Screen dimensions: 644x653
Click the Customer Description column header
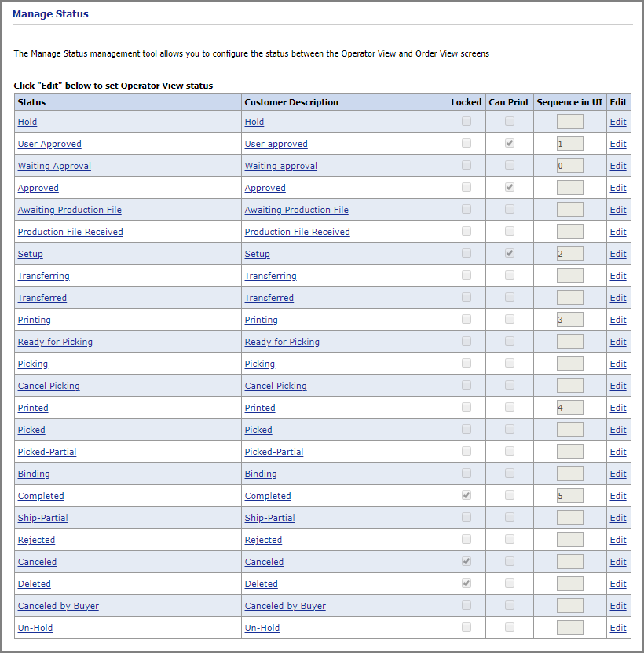coord(291,102)
